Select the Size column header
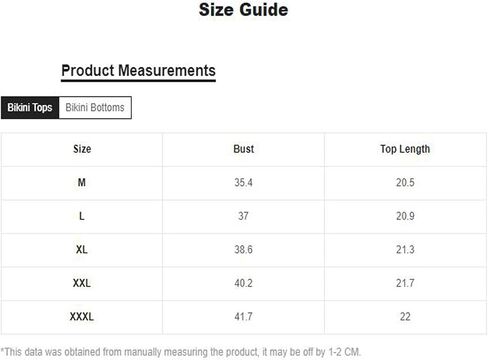The height and width of the screenshot is (360, 488). [82, 149]
